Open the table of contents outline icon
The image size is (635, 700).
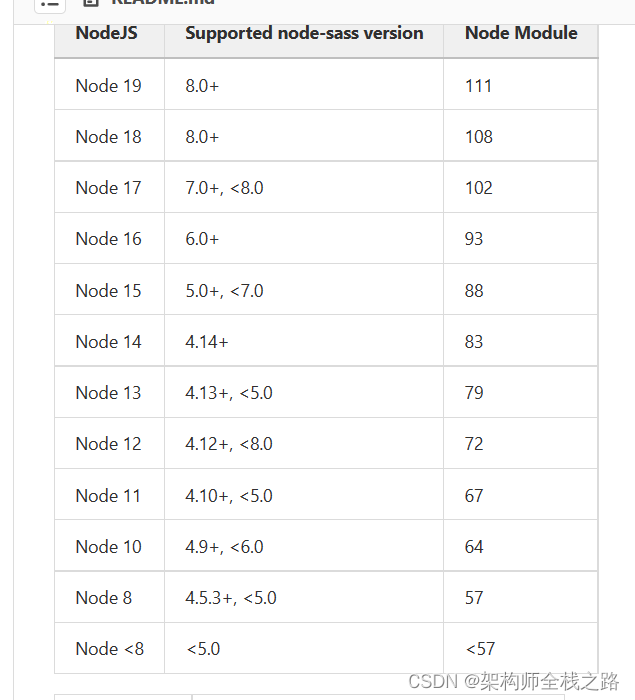click(x=49, y=3)
